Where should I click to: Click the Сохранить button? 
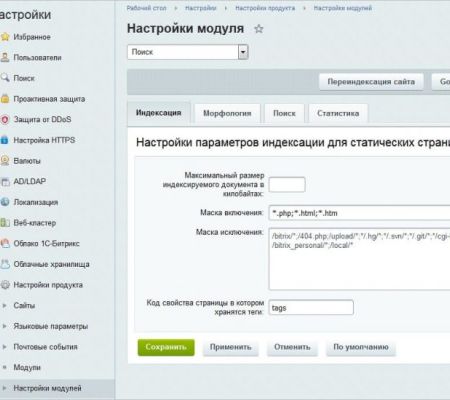point(166,347)
